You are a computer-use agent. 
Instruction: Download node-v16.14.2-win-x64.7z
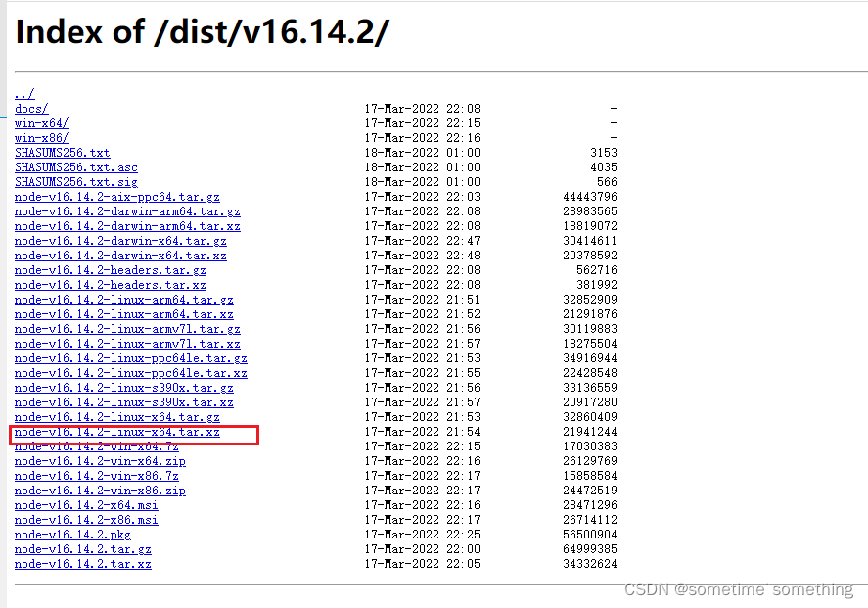pos(96,446)
